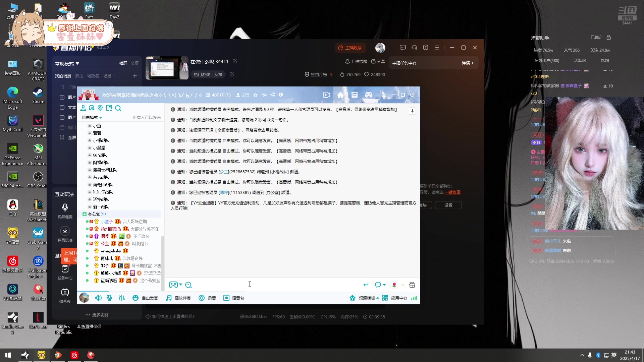Click the video icon in YY title bar
The height and width of the screenshot is (362, 644).
(326, 95)
